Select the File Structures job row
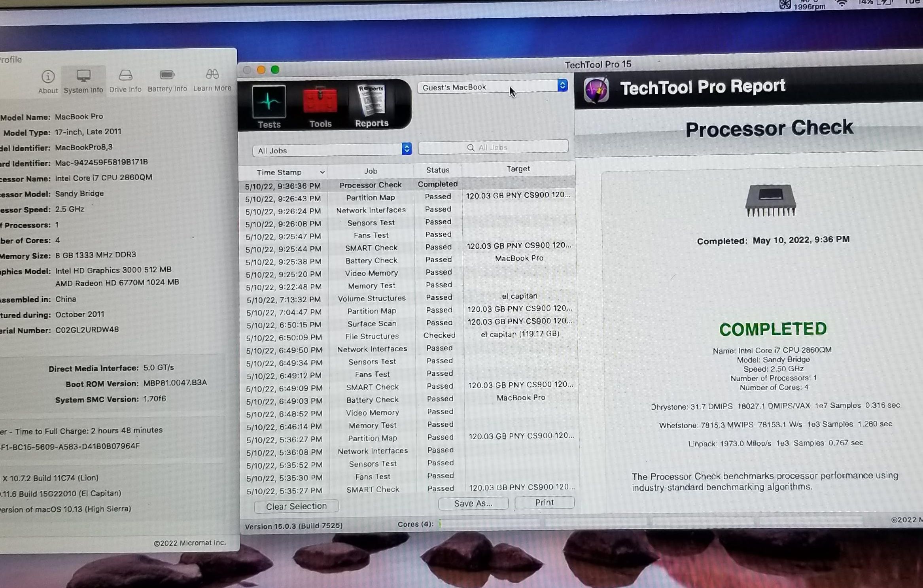Screen dimensions: 923x588 pyautogui.click(x=409, y=336)
